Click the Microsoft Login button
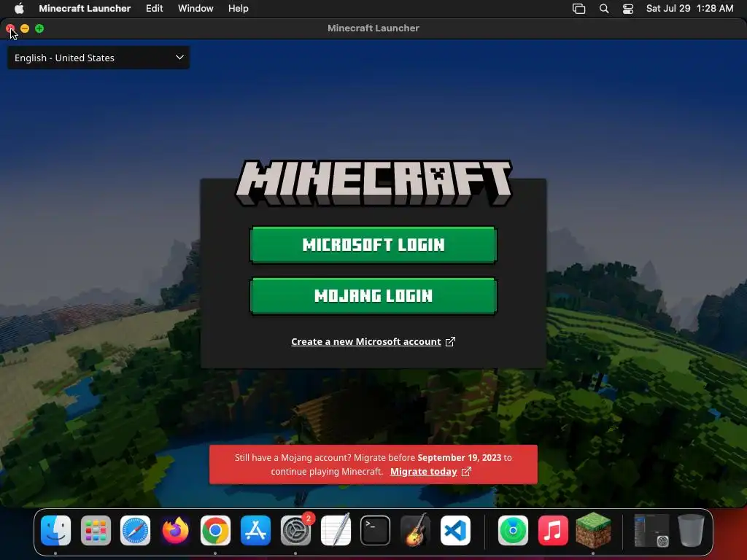Viewport: 747px width, 560px height. click(373, 245)
